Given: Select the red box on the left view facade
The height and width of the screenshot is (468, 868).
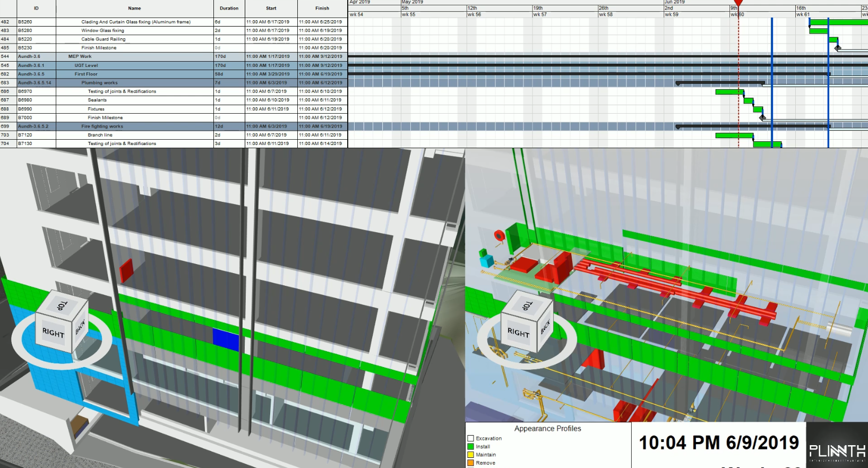Looking at the screenshot, I should pos(126,271).
